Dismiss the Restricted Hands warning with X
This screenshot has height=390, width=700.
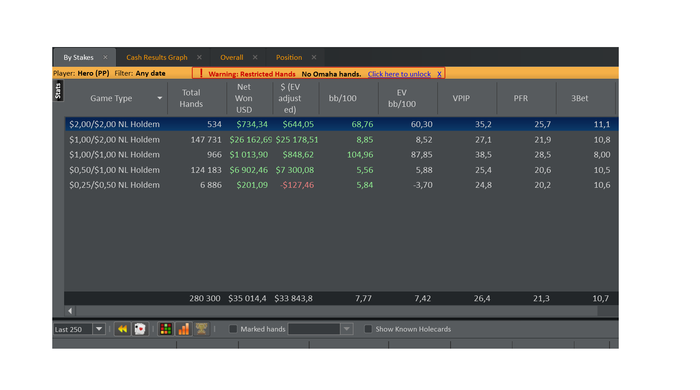[x=439, y=74]
